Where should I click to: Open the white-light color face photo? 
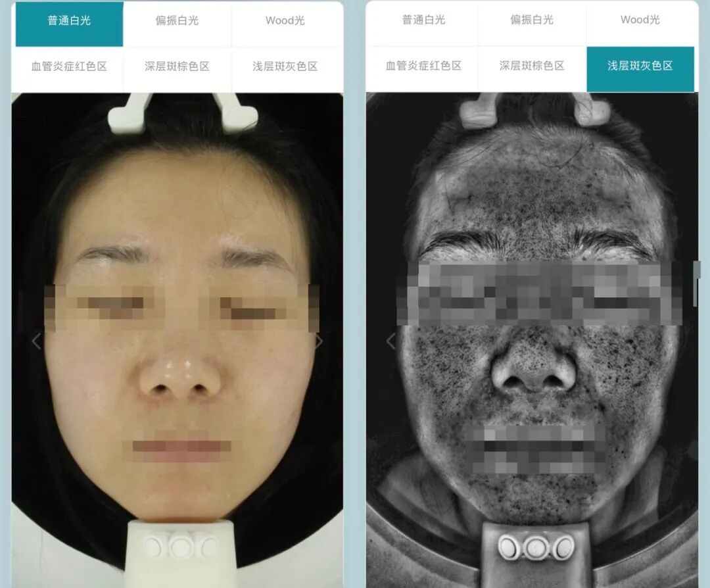(177, 340)
